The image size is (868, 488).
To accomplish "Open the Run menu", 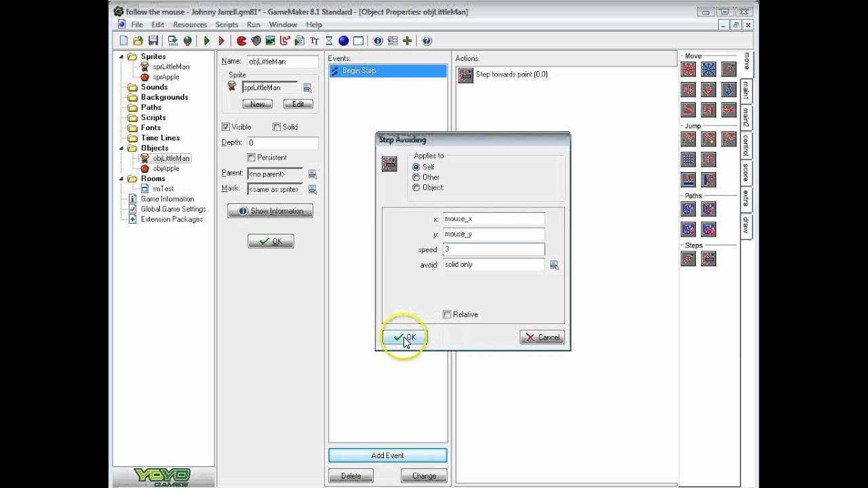I will [254, 24].
